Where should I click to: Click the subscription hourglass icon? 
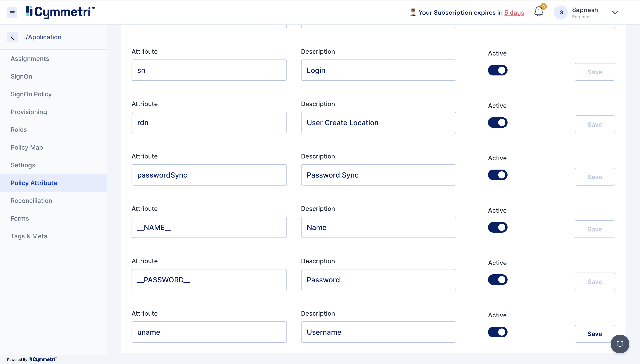coord(413,12)
